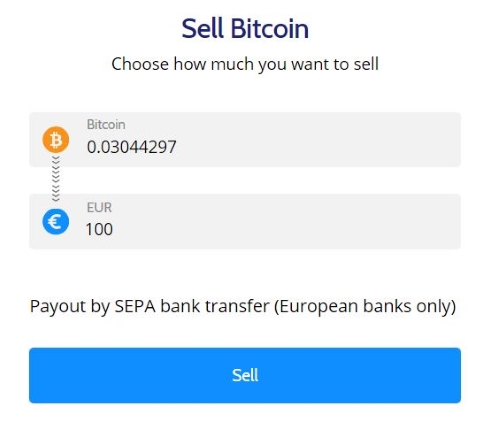Click the downward chevrons between currency icons
Viewport: 500px width, 423px height.
[56, 179]
